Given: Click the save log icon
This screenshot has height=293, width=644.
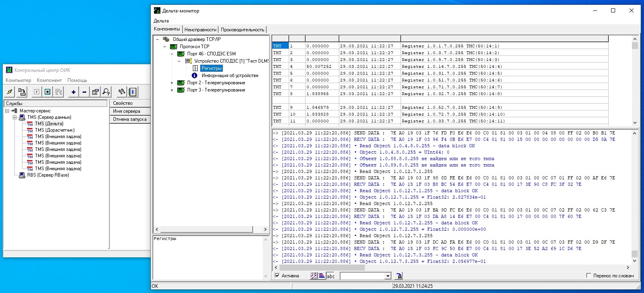Looking at the screenshot, I should click(x=399, y=276).
